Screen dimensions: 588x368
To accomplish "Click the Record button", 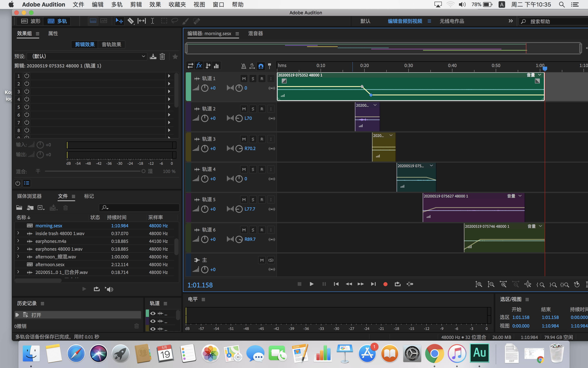I will 385,284.
